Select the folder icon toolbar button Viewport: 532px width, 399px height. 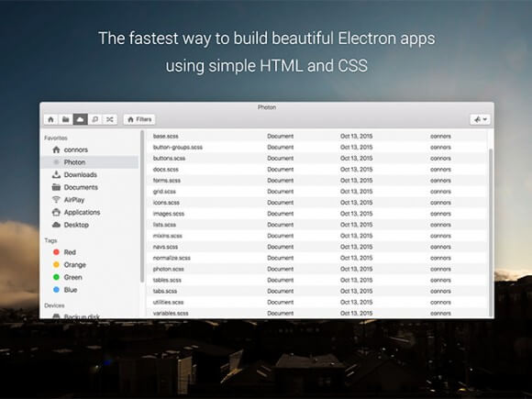tap(65, 119)
